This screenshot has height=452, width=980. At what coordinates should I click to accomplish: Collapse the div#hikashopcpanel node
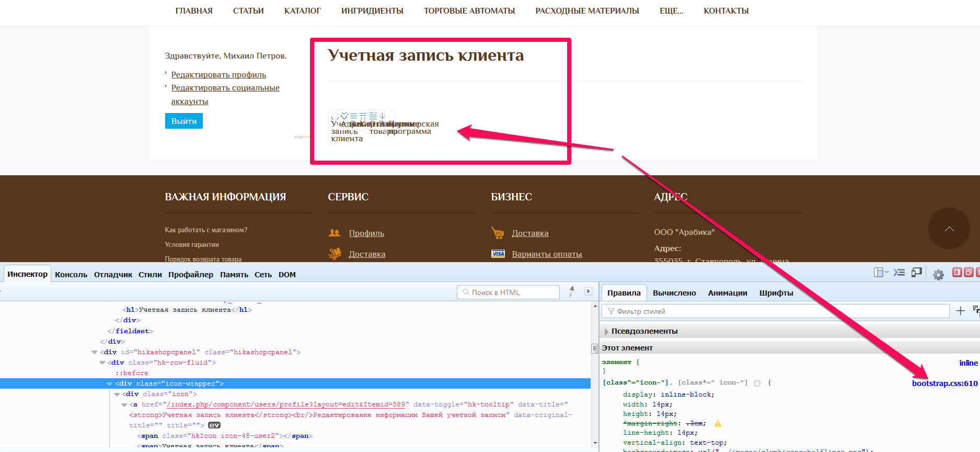pos(95,352)
